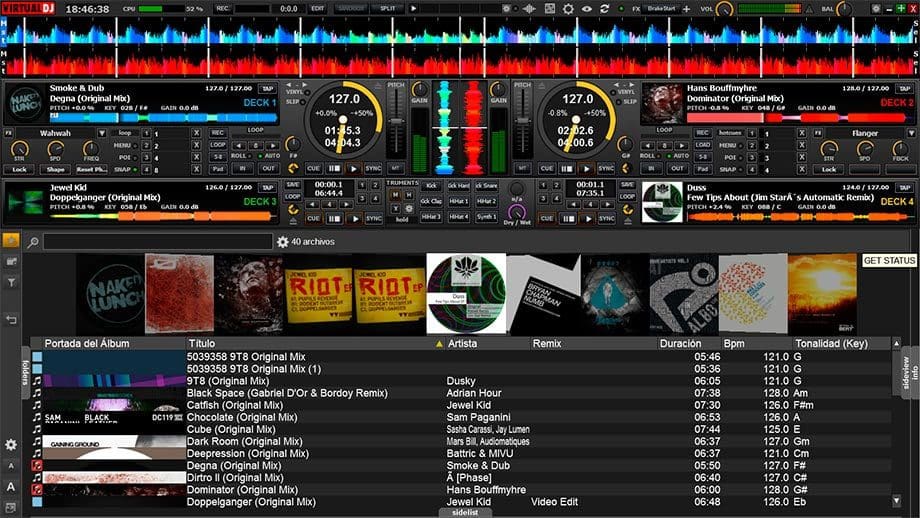Click the play button on Deck 3

[354, 218]
